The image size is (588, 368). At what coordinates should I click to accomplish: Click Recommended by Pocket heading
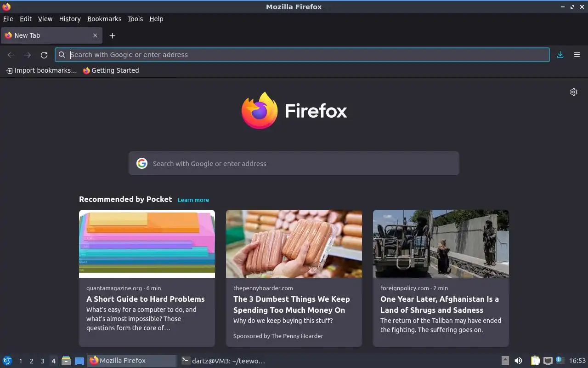pos(125,199)
